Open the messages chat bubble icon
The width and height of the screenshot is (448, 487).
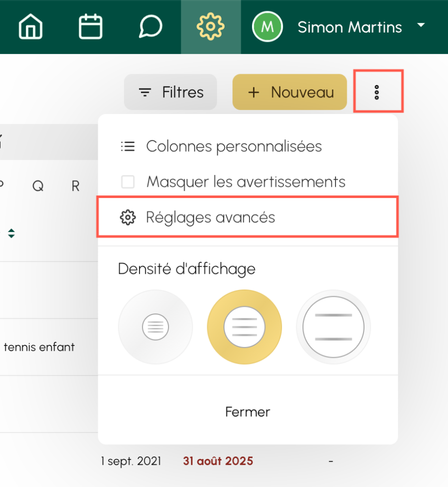(151, 26)
